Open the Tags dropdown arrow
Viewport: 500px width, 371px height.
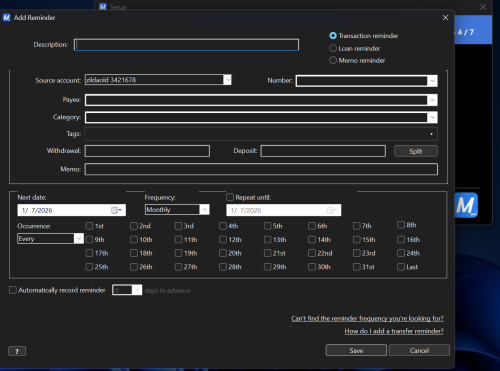(x=431, y=134)
